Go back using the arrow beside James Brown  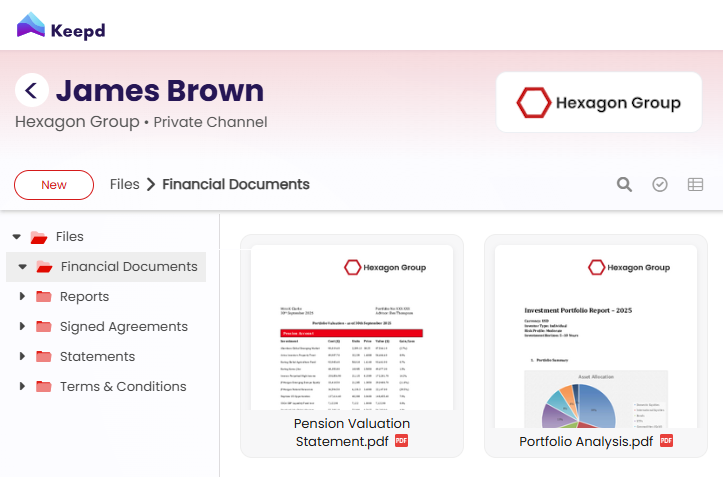pos(32,90)
